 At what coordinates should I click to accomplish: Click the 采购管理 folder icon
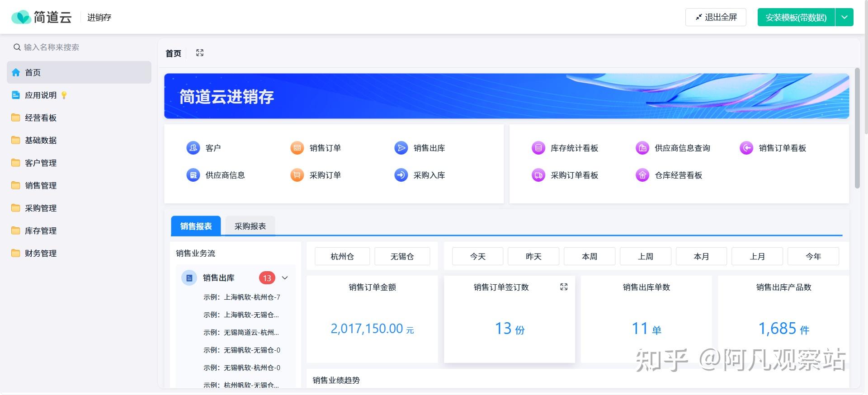(x=16, y=208)
